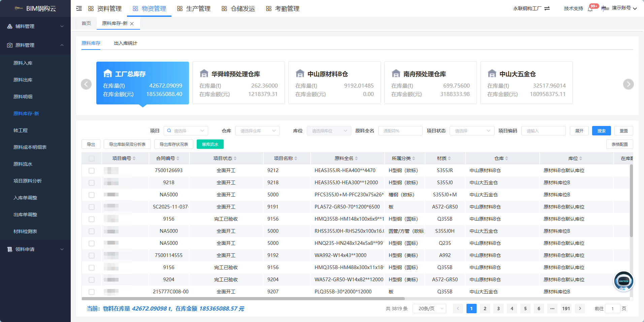Close the 原料库存-新 tab

(132, 24)
